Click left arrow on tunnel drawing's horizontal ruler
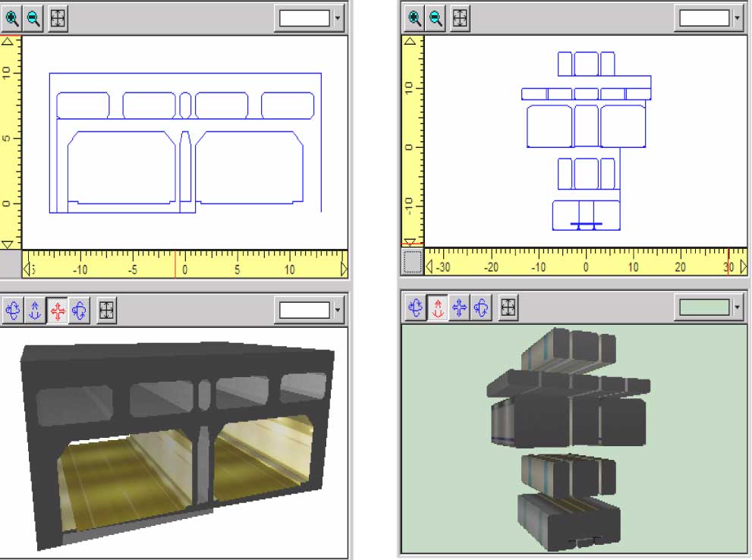Image resolution: width=752 pixels, height=560 pixels. coord(27,269)
